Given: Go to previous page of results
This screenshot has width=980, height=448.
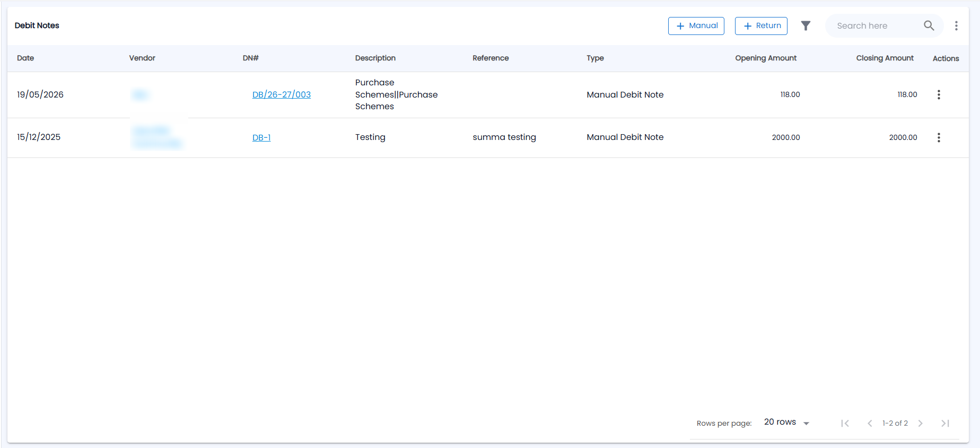Looking at the screenshot, I should click(x=870, y=423).
